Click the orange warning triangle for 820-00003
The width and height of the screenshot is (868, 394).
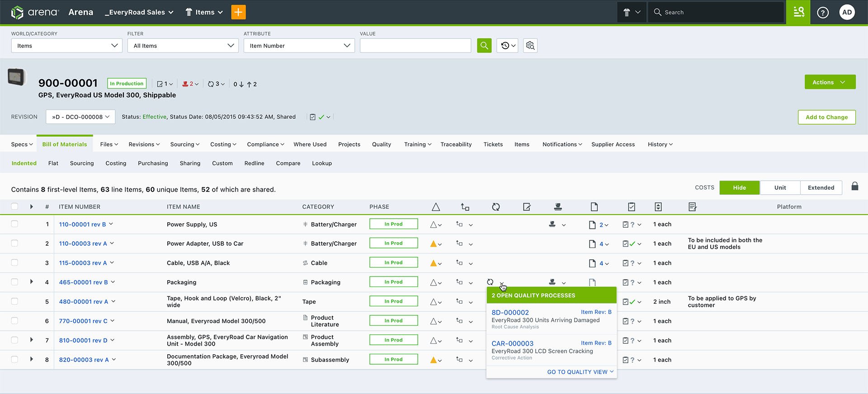pos(434,360)
